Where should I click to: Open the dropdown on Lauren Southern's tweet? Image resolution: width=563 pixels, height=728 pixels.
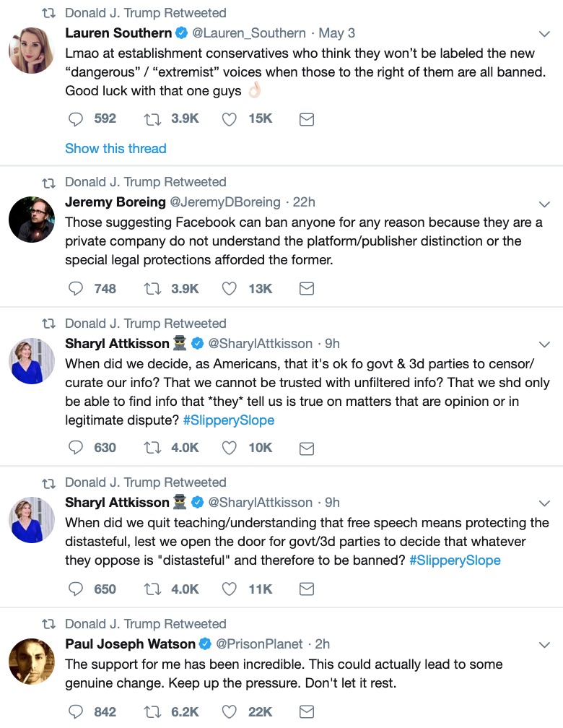[x=546, y=34]
